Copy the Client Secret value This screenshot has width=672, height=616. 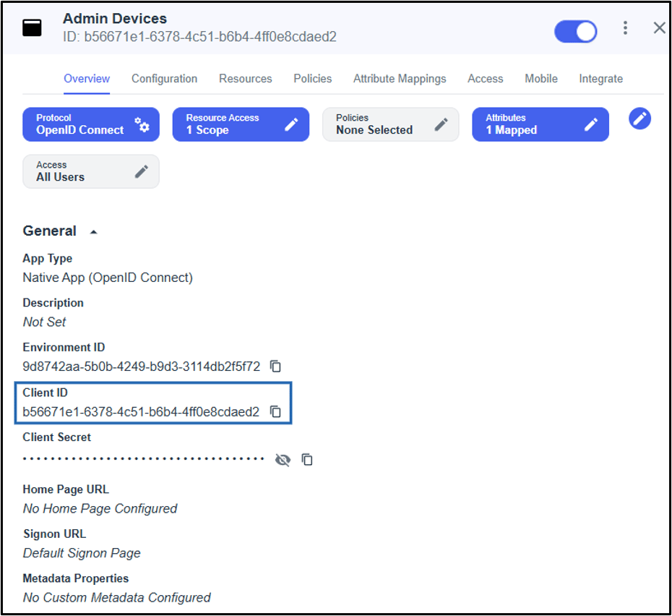point(307,459)
